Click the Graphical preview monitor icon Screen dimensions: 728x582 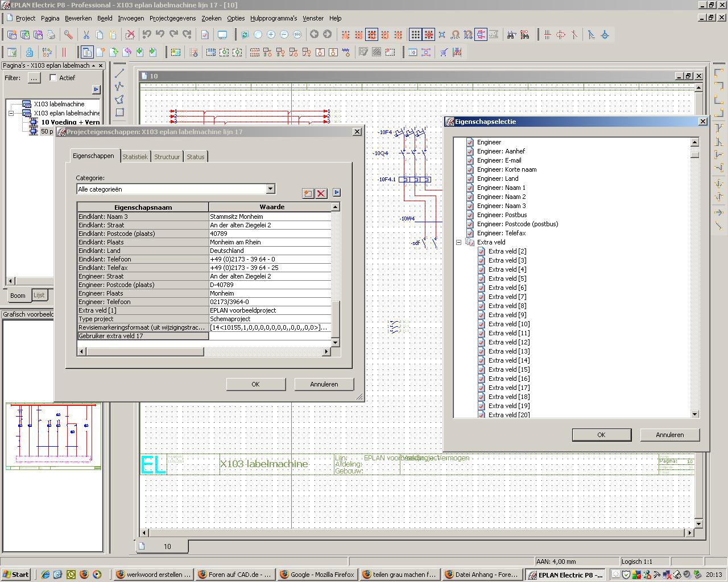222,35
